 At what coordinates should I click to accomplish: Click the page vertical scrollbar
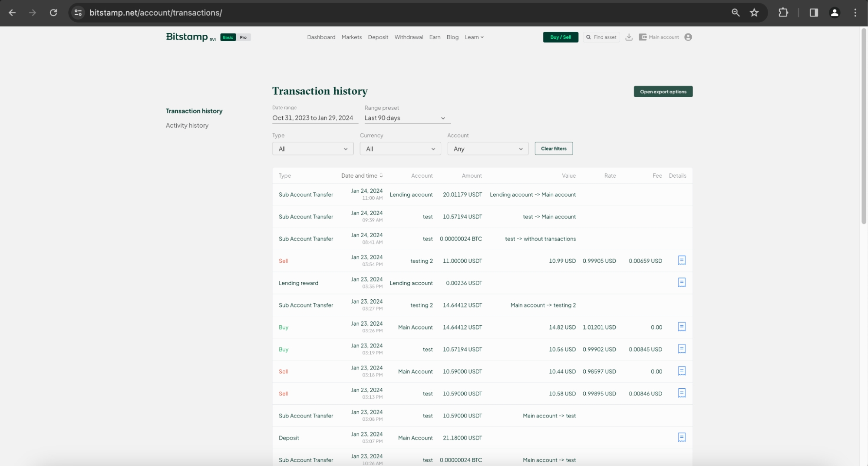(864, 126)
